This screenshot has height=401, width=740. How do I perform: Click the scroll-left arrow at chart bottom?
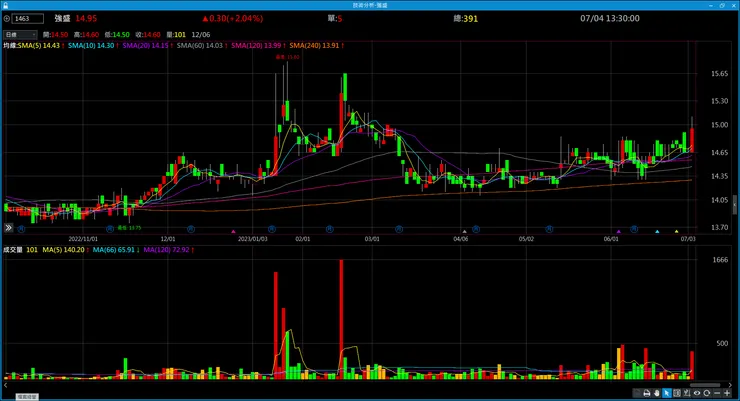[5, 385]
